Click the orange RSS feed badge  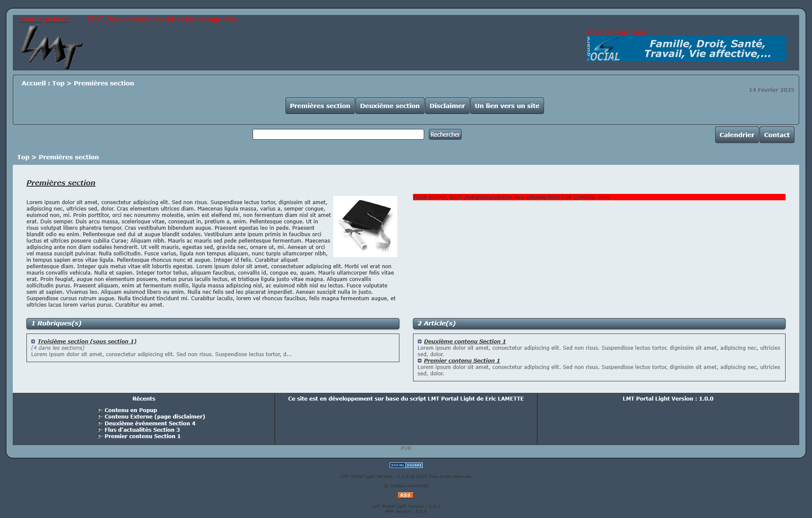[x=405, y=495]
